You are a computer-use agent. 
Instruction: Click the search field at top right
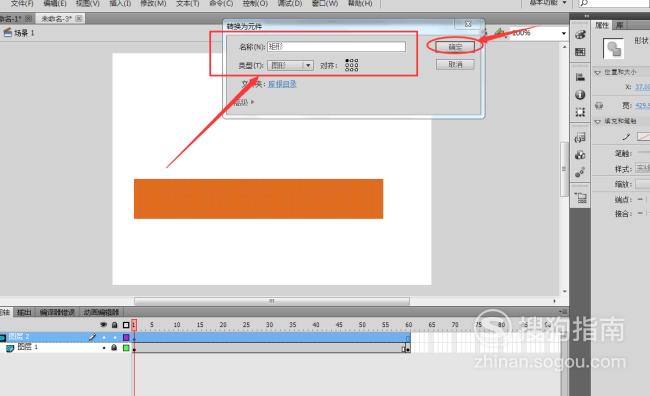(x=614, y=3)
